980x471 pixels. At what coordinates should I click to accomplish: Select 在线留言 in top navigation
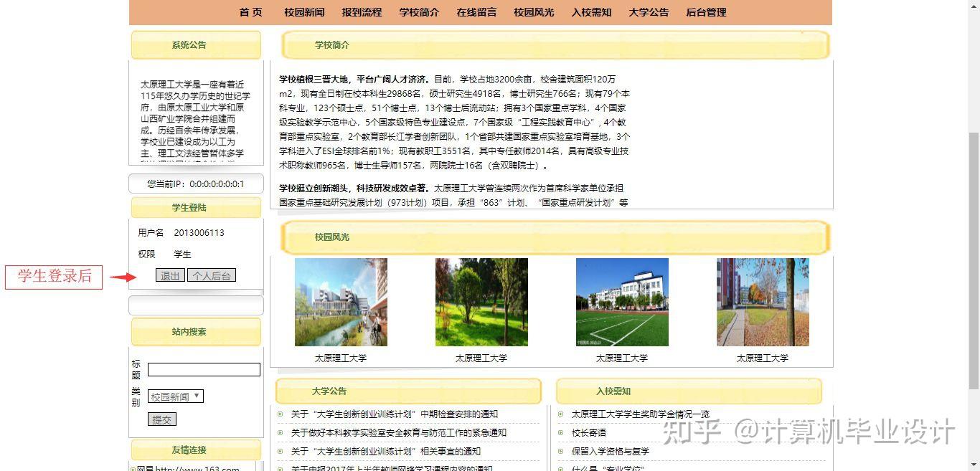tap(476, 12)
